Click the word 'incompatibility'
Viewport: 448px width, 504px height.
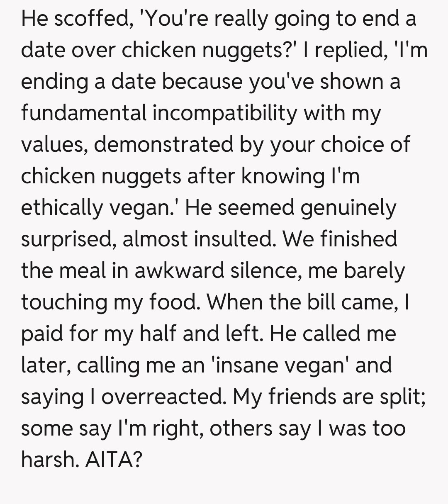pos(225,113)
